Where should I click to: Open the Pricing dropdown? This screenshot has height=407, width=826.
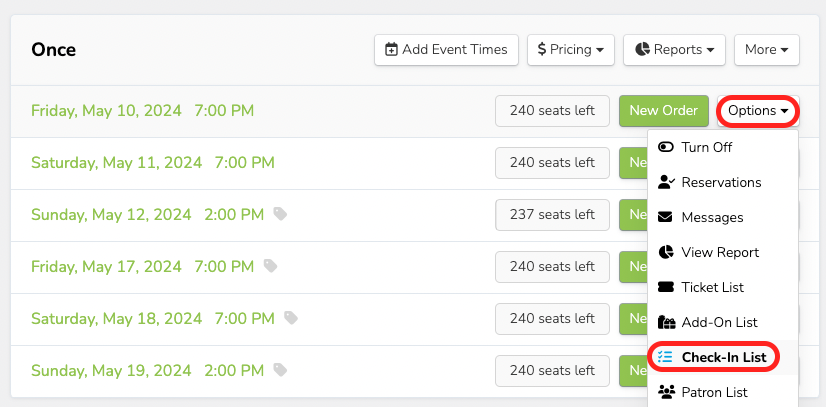pyautogui.click(x=570, y=49)
